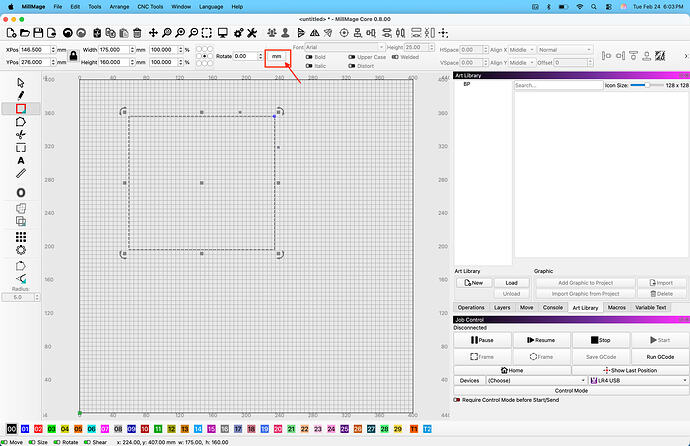This screenshot has height=446, width=690.
Task: Open the Align X Middle dropdown
Action: (x=522, y=50)
